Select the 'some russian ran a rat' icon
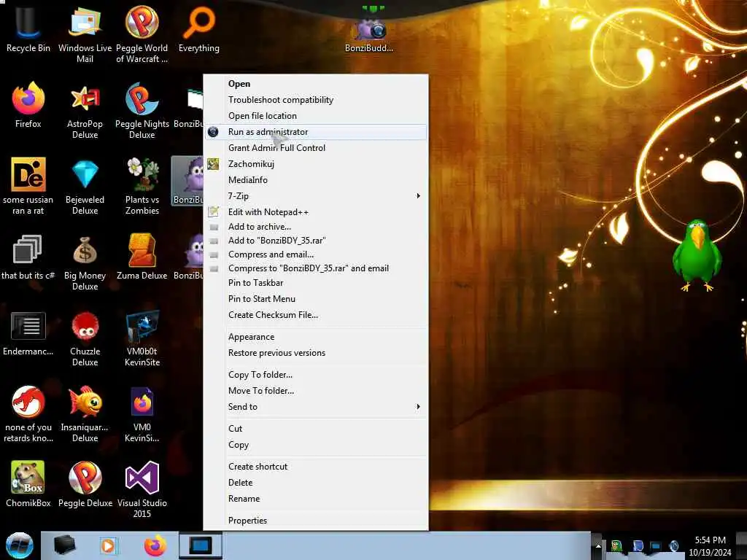Image resolution: width=747 pixels, height=560 pixels. (28, 186)
